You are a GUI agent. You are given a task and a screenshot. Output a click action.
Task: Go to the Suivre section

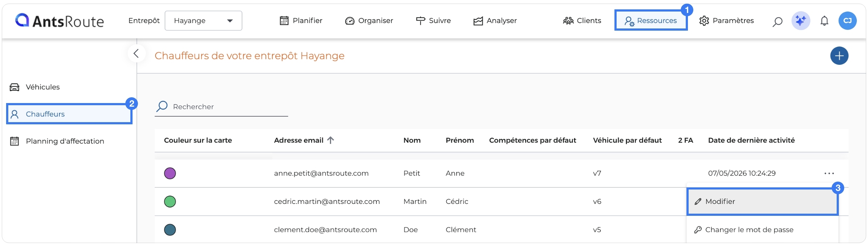pyautogui.click(x=433, y=21)
